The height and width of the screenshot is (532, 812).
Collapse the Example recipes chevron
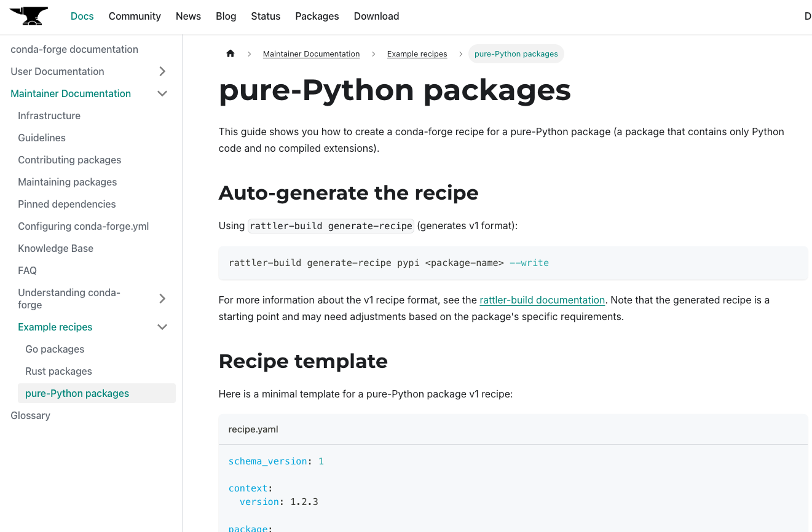point(162,327)
